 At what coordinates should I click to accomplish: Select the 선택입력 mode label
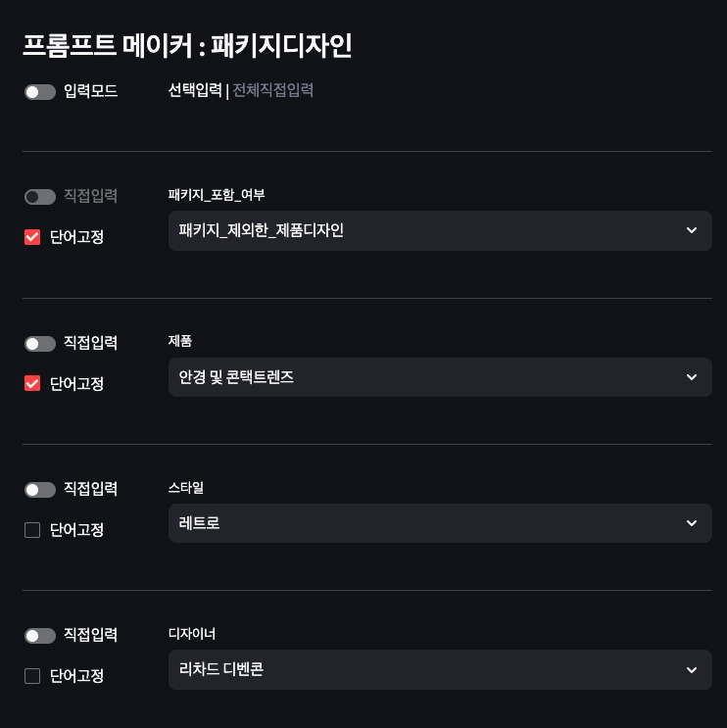point(195,91)
